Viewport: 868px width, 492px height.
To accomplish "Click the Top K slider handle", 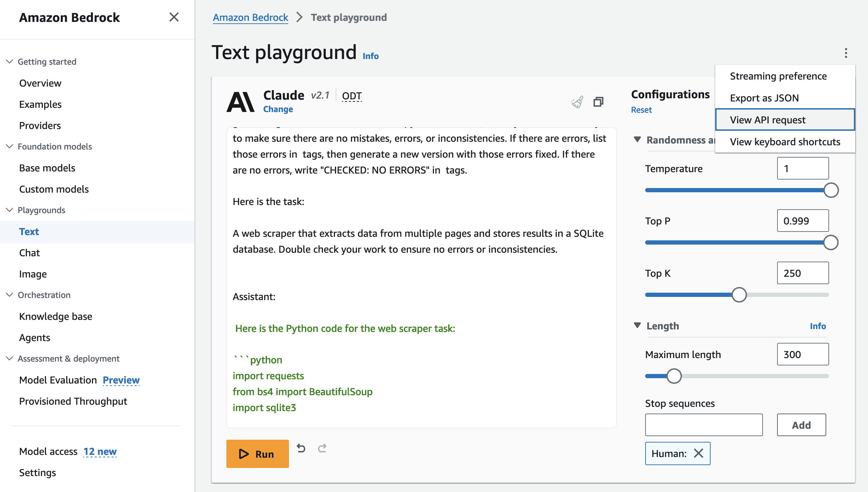I will coord(739,295).
